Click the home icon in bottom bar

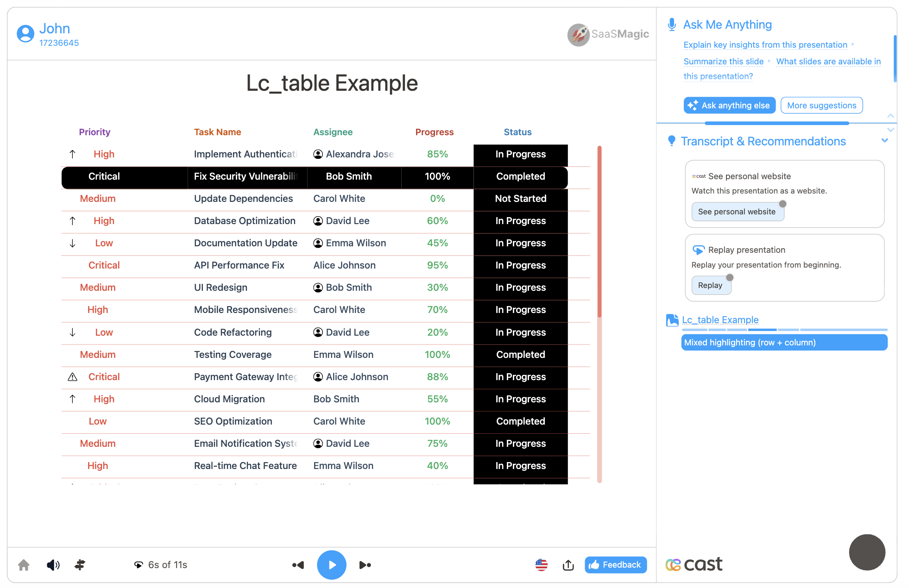point(24,565)
